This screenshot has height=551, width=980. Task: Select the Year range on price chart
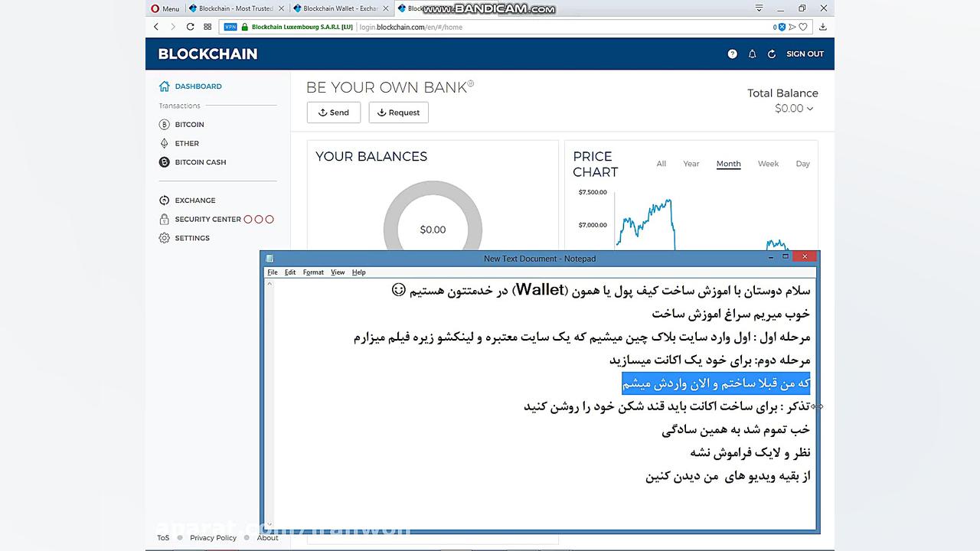(691, 164)
